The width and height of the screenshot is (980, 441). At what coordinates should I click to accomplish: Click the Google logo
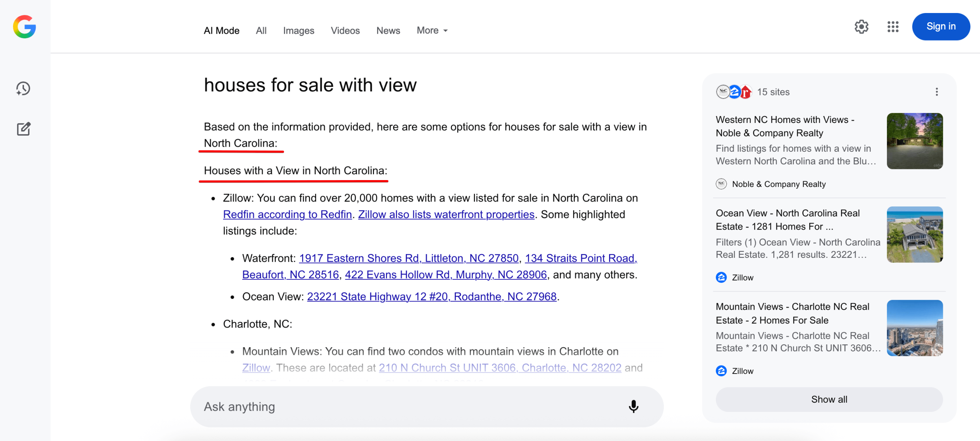(x=24, y=26)
